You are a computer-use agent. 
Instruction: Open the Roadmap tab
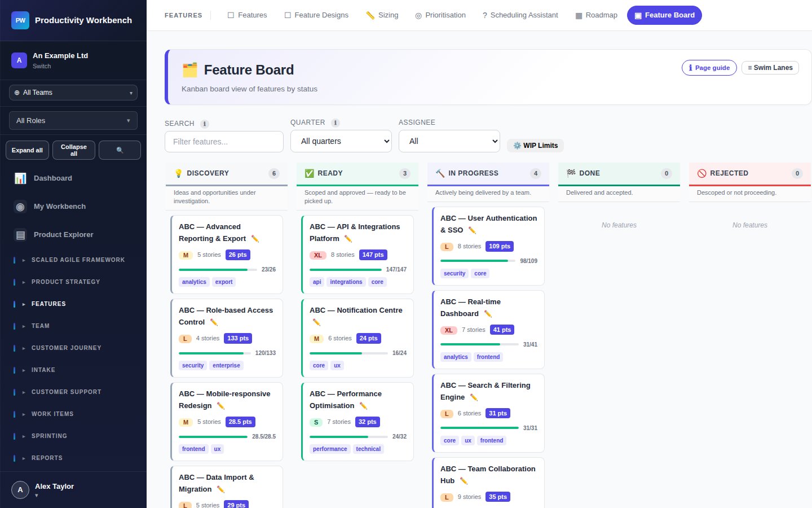(x=596, y=15)
